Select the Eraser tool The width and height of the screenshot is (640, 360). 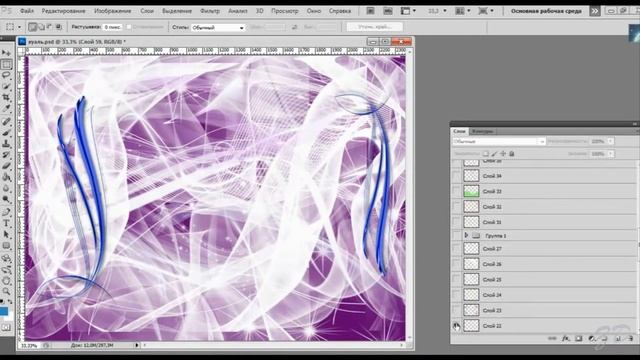6,166
